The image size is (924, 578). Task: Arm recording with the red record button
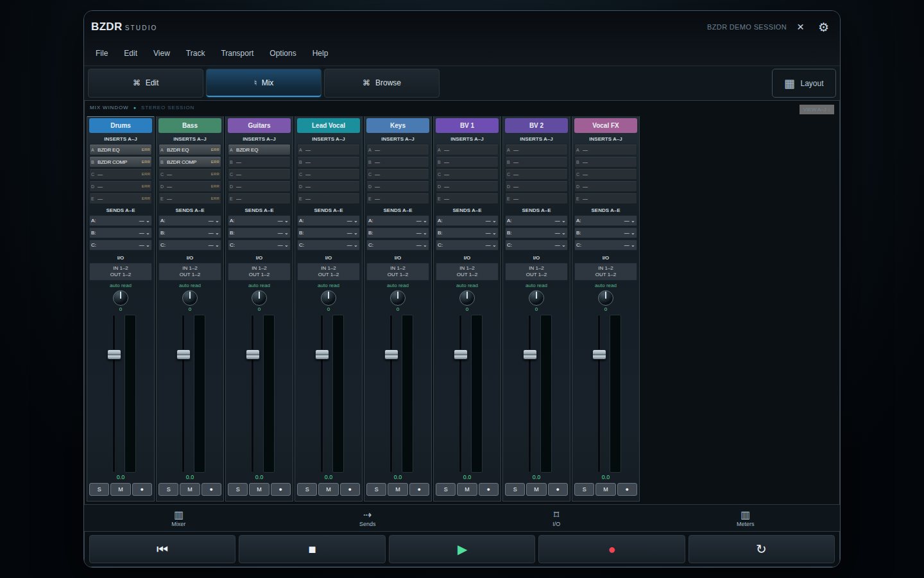coord(612,549)
